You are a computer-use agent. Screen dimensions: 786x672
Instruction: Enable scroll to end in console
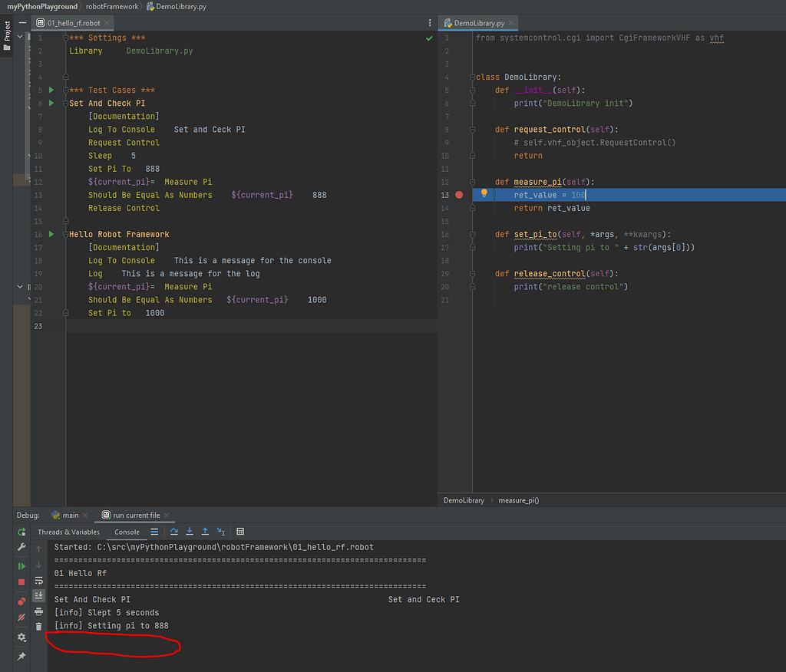[x=38, y=595]
